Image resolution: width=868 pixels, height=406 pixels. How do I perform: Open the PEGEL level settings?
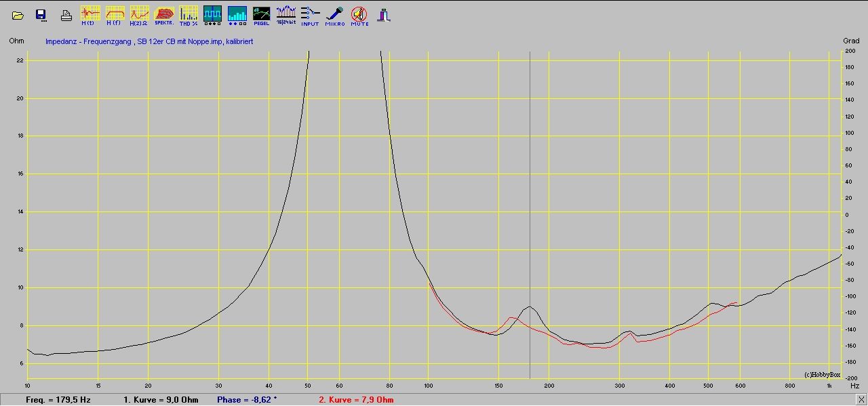point(261,15)
